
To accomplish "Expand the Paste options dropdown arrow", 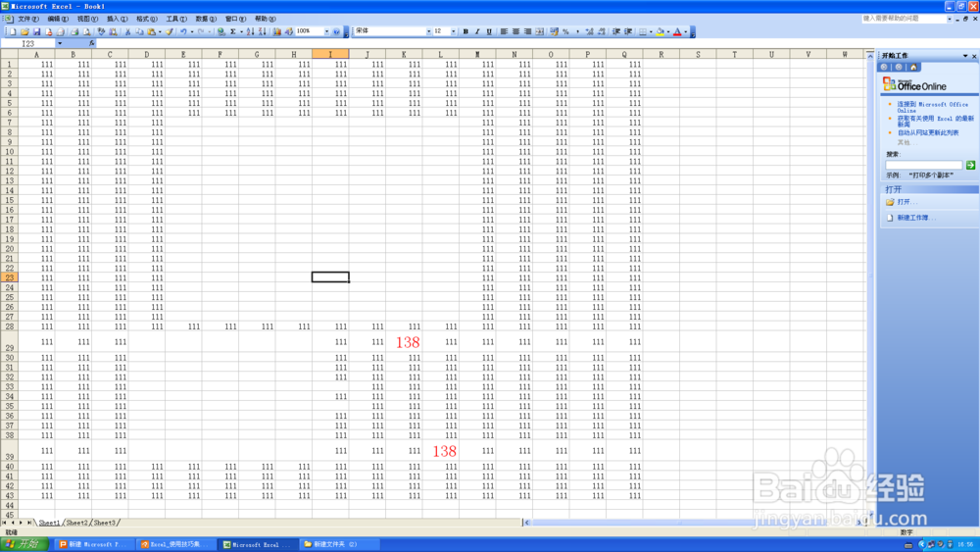I will click(160, 31).
